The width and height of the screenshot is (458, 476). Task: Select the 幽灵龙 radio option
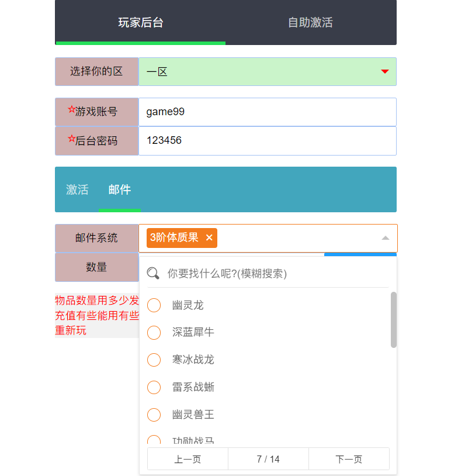tap(154, 305)
